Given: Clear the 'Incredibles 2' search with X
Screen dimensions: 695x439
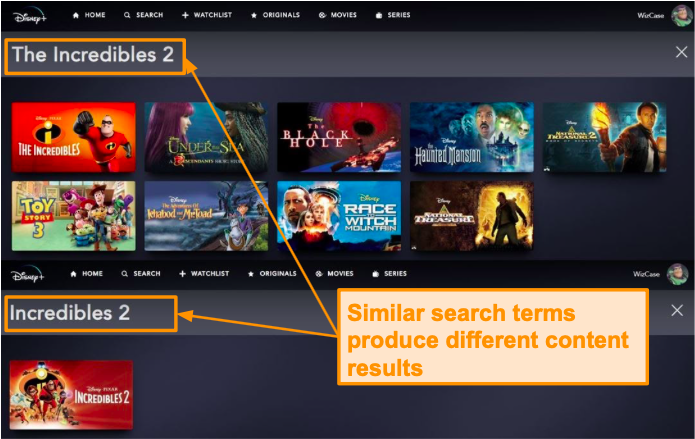Looking at the screenshot, I should pyautogui.click(x=677, y=310).
